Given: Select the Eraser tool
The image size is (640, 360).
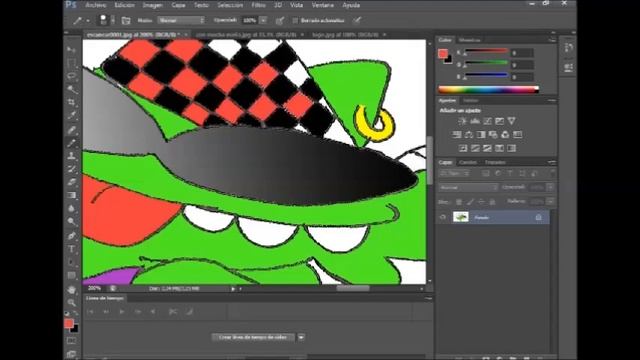Looking at the screenshot, I should coord(71,182).
